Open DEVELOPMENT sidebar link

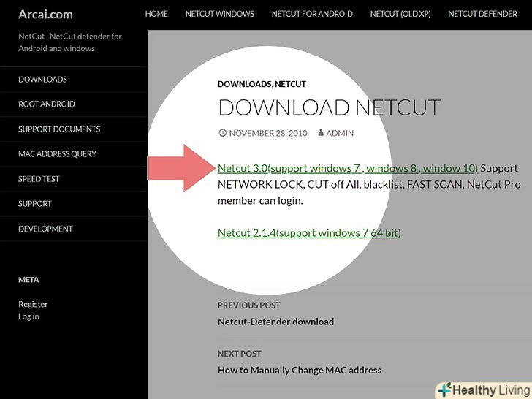point(45,229)
